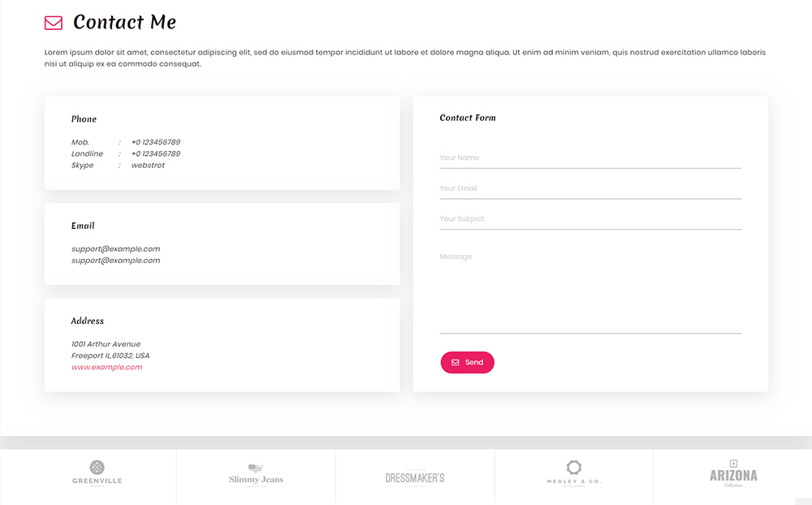Click the Mob. phone number +0 123456789

coord(156,142)
